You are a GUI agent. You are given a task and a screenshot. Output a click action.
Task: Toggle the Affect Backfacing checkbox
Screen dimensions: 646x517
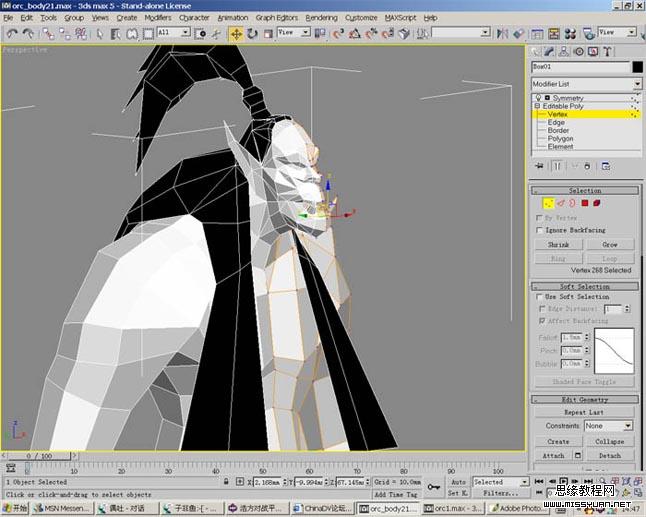(x=543, y=320)
